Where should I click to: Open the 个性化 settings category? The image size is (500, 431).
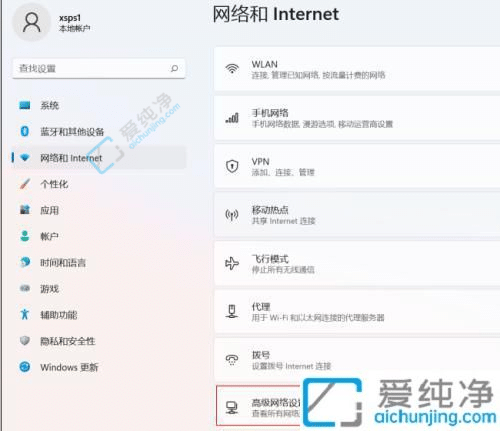pos(99,184)
